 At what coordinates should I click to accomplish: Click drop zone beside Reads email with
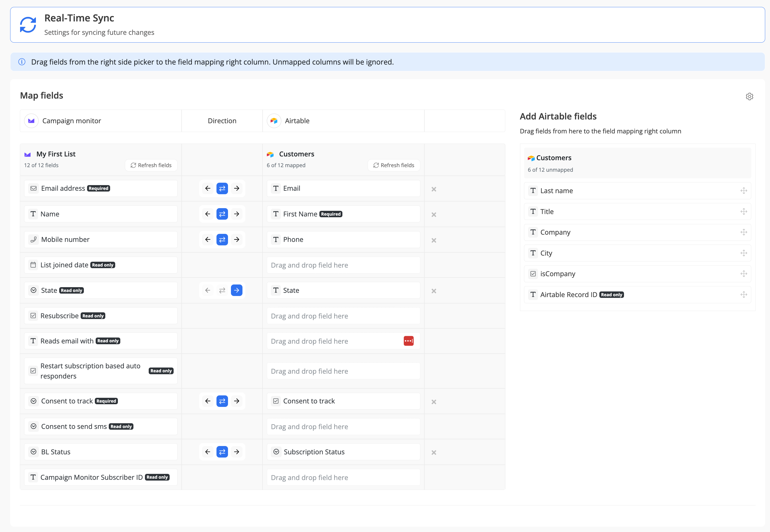(343, 341)
